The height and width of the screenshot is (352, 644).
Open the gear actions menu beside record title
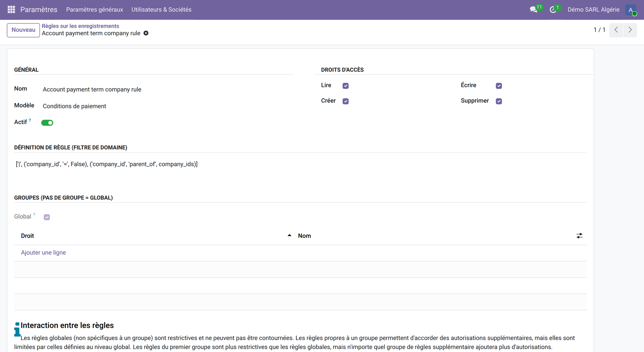pyautogui.click(x=146, y=33)
